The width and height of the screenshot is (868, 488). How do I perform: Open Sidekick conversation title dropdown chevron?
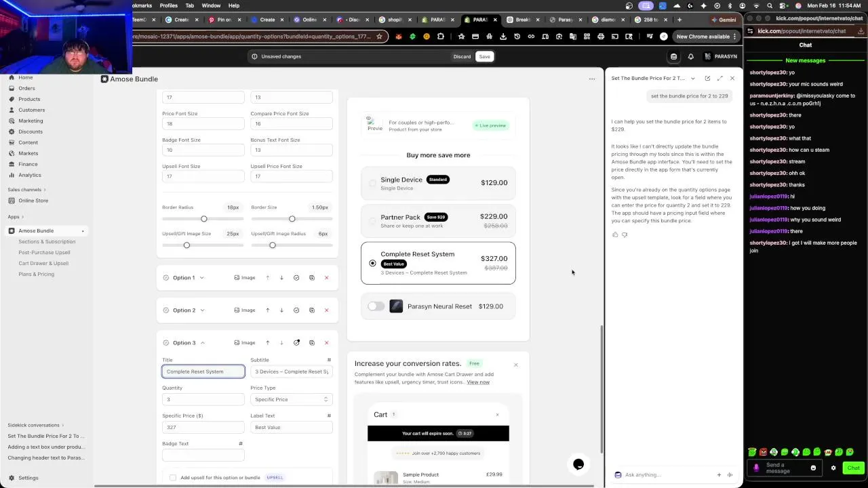pyautogui.click(x=692, y=79)
